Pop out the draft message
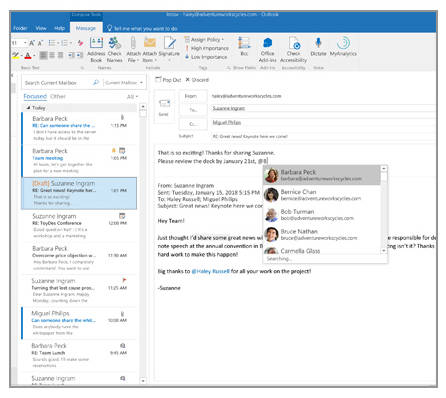 pyautogui.click(x=168, y=80)
